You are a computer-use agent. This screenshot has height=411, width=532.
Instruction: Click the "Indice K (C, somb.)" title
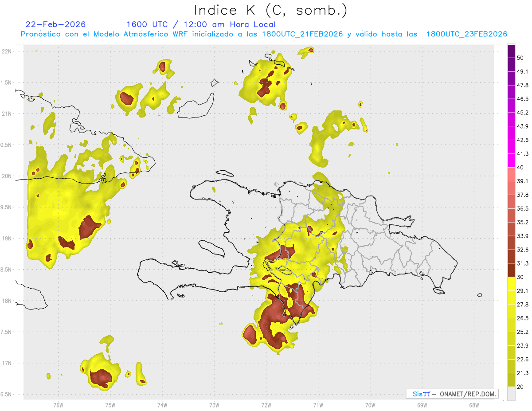coord(271,11)
